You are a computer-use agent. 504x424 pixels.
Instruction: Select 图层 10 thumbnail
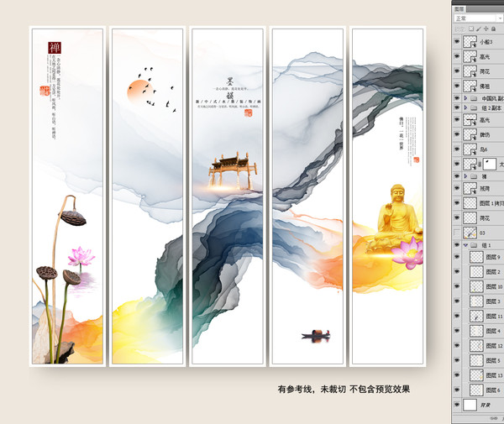pos(476,286)
